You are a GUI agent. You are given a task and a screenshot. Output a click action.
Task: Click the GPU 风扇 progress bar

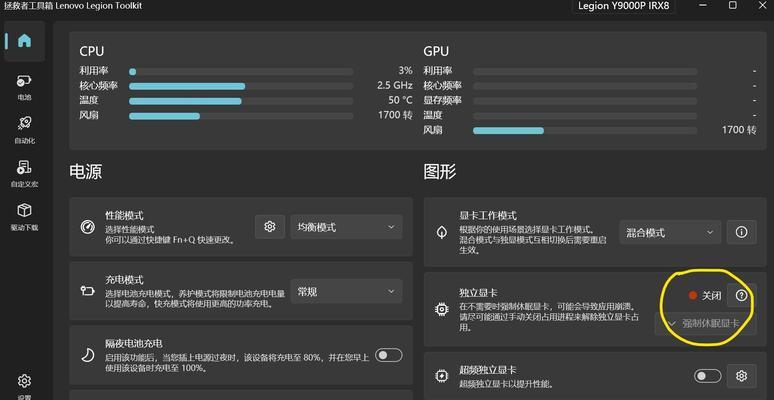click(x=585, y=131)
